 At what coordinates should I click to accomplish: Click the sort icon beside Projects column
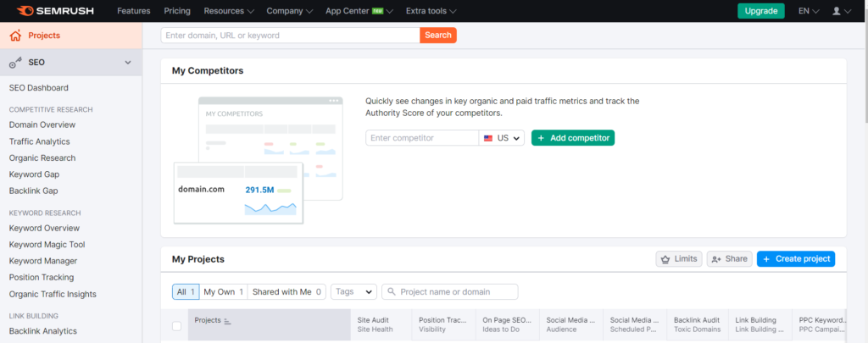coord(227,321)
